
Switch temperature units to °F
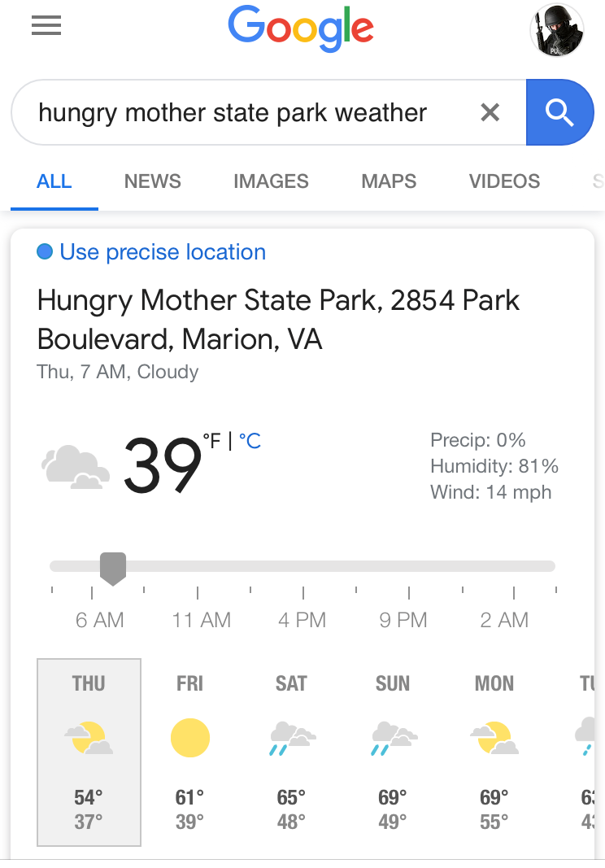[x=211, y=441]
